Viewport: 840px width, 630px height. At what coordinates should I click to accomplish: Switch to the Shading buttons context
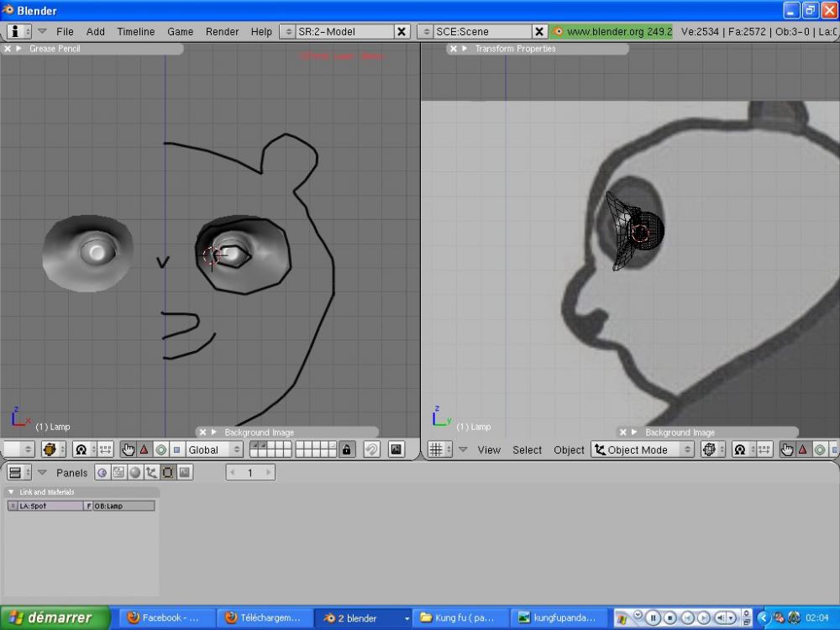[135, 472]
